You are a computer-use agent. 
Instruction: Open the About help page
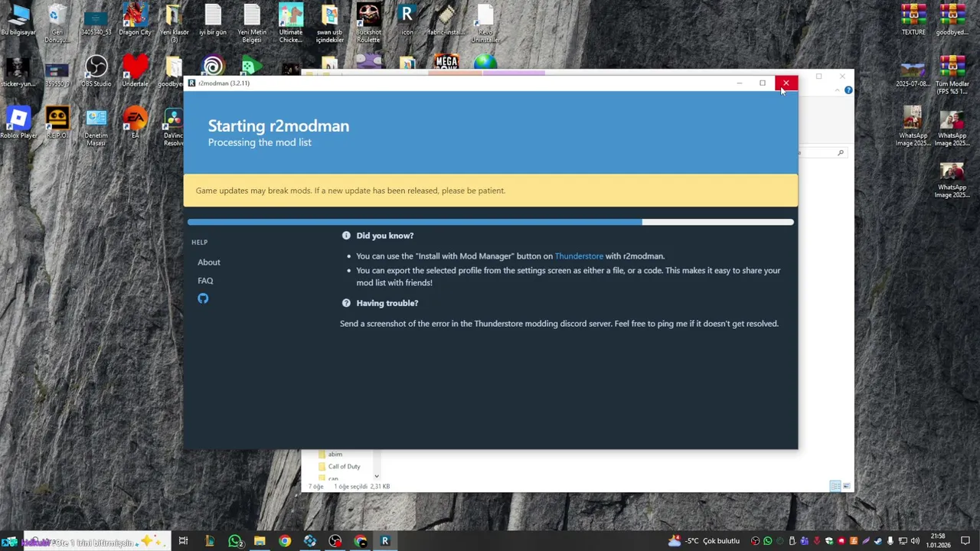click(208, 262)
